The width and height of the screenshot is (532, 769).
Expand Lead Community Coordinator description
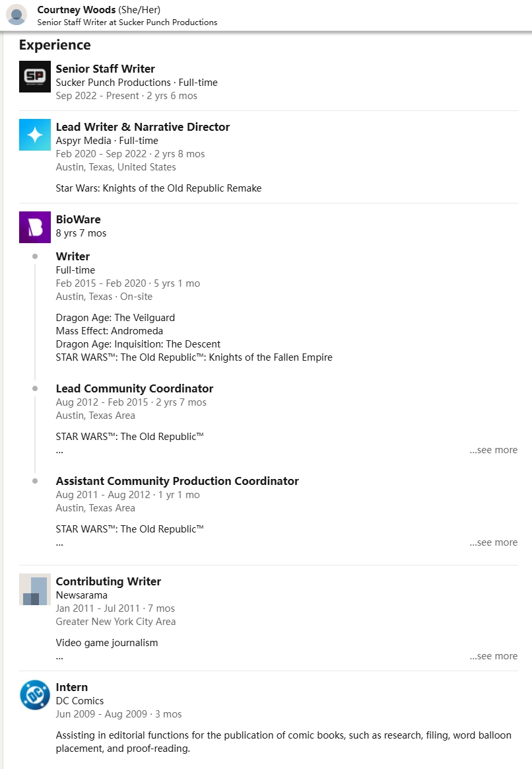(493, 450)
